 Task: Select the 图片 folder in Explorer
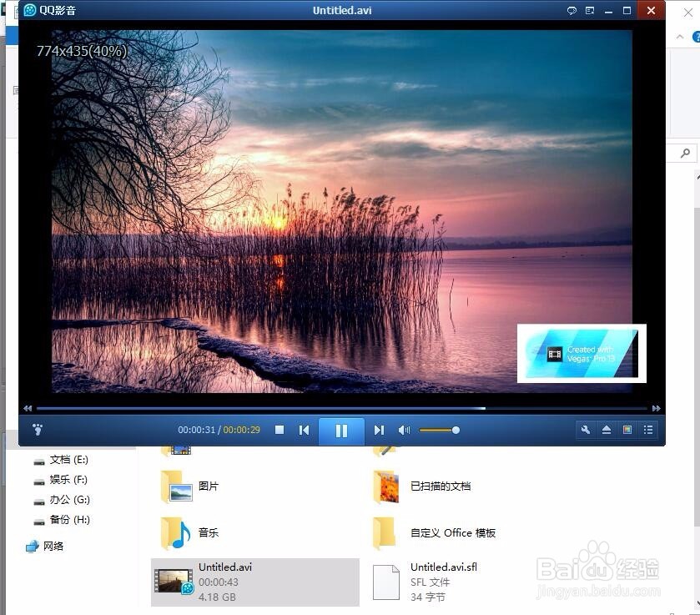189,486
